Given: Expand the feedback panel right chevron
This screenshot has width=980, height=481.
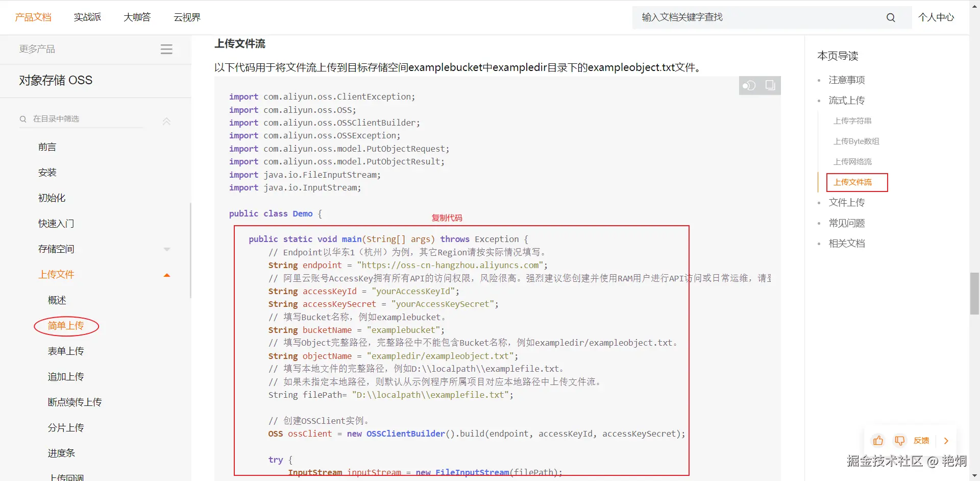Looking at the screenshot, I should point(946,441).
